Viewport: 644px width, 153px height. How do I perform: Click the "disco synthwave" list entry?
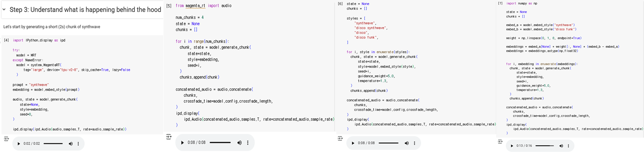tap(370, 28)
